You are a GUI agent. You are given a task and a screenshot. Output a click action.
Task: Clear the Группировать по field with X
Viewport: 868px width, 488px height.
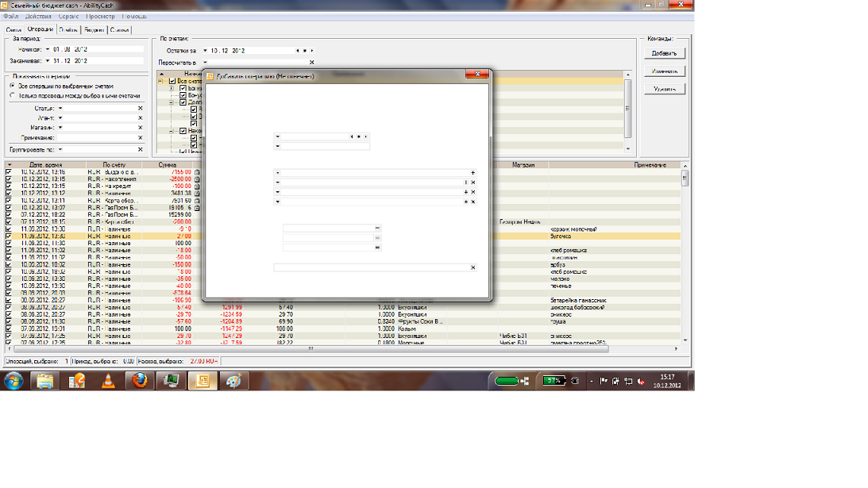coord(141,149)
